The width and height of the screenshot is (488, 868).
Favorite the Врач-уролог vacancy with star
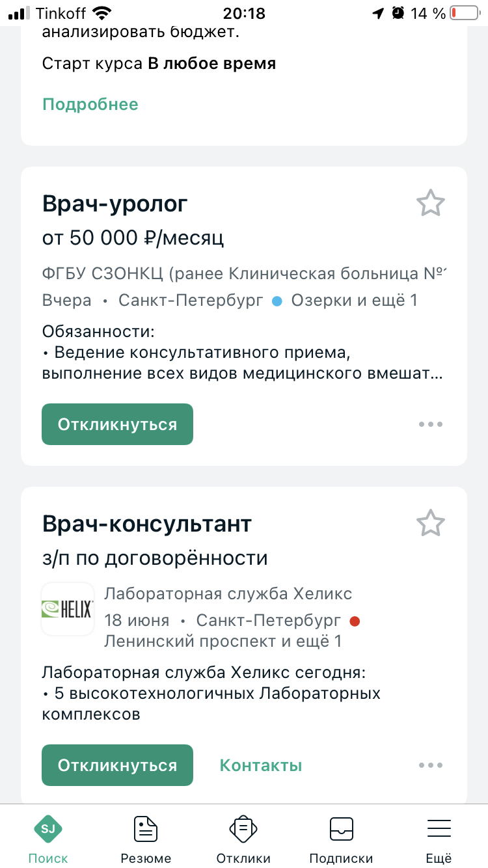coord(430,204)
